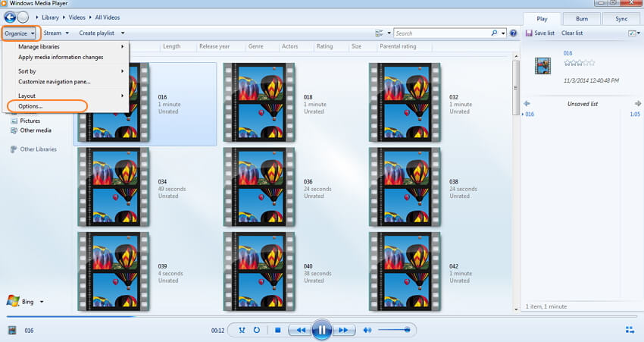
Task: Select video 036 thumbnail
Action: 259,187
